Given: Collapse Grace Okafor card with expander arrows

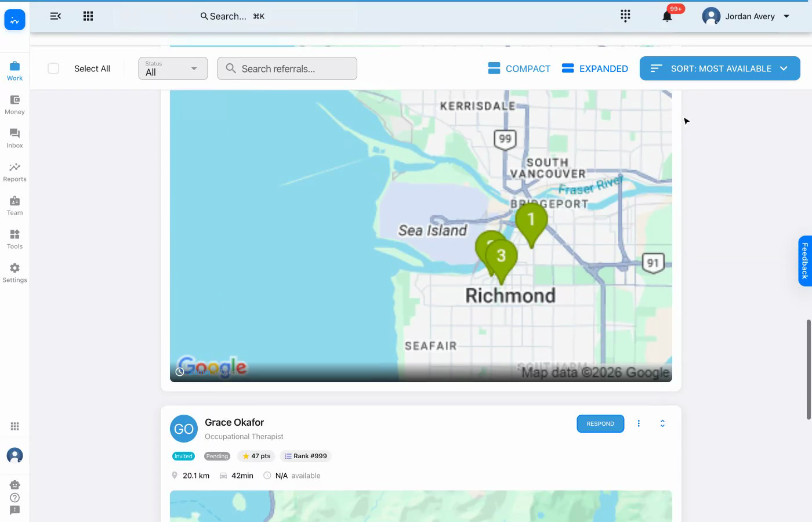Looking at the screenshot, I should (662, 423).
